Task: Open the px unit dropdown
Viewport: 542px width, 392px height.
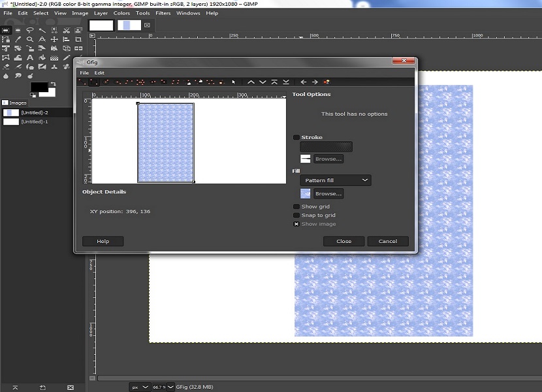Action: point(140,387)
